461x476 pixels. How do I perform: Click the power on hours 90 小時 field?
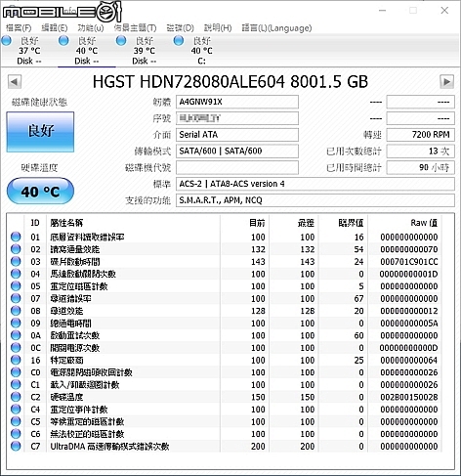[420, 167]
